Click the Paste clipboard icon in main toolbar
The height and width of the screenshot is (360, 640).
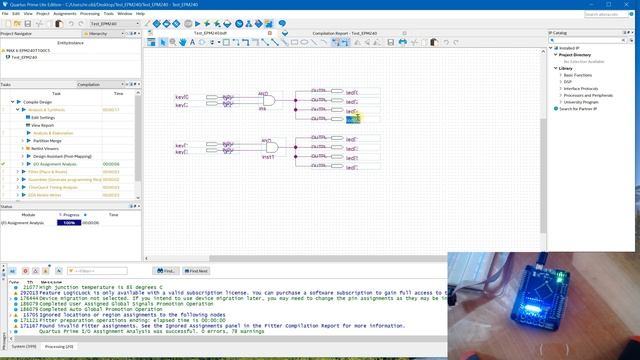pyautogui.click(x=59, y=24)
